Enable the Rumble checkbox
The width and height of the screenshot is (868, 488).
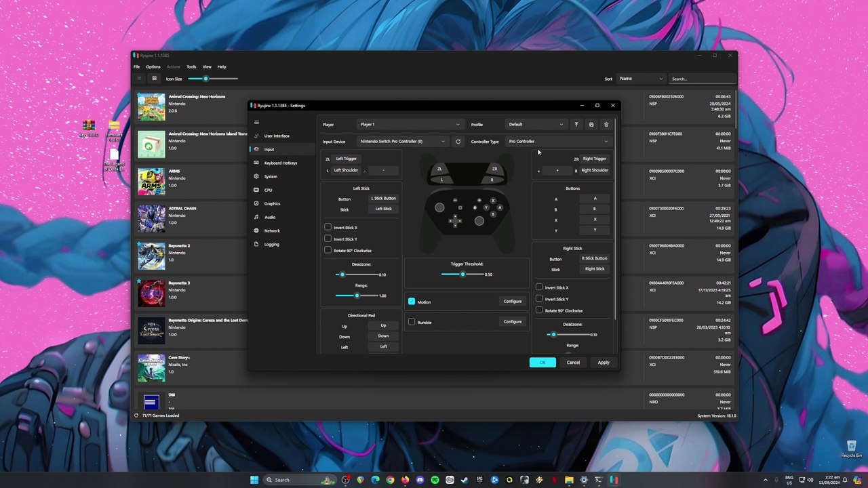pyautogui.click(x=412, y=322)
